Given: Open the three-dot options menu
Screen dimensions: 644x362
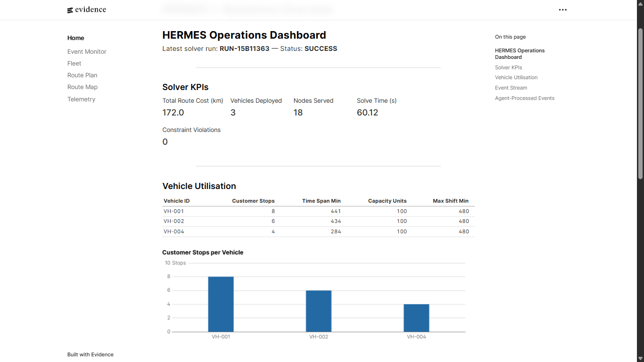Looking at the screenshot, I should coord(562,10).
